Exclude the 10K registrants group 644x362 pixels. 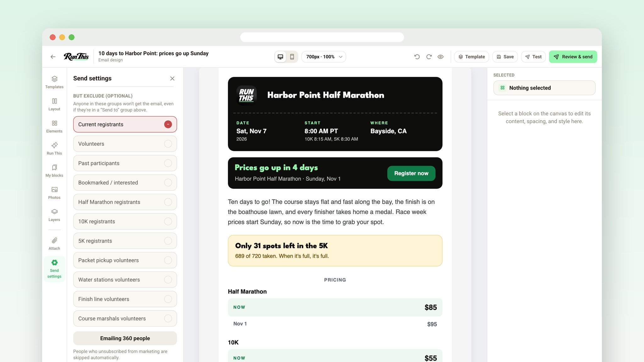click(125, 222)
